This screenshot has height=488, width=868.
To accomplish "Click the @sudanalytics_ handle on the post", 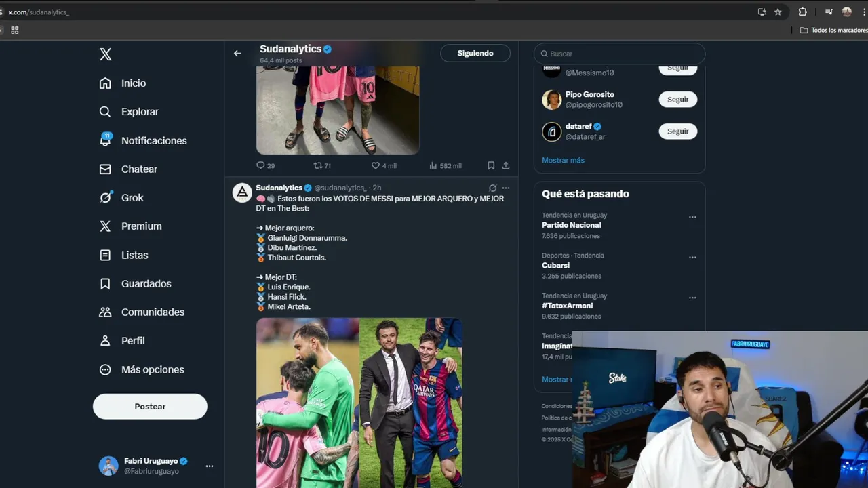I will pos(340,188).
